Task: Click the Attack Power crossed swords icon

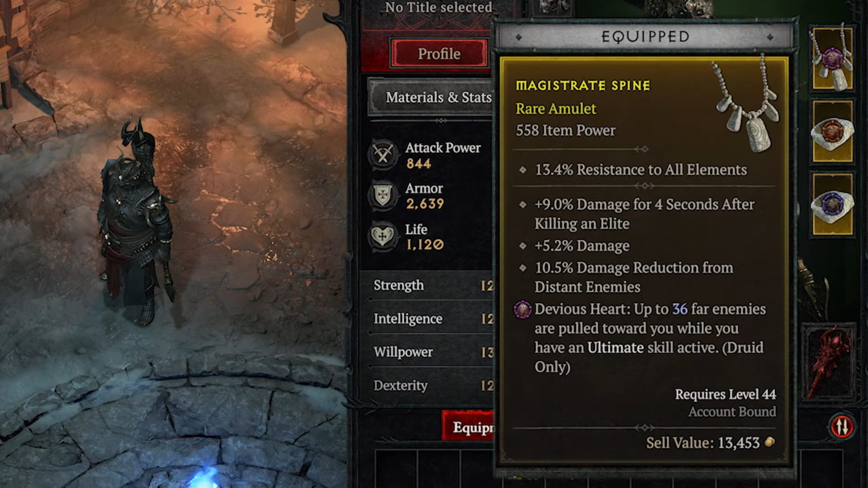Action: (383, 155)
